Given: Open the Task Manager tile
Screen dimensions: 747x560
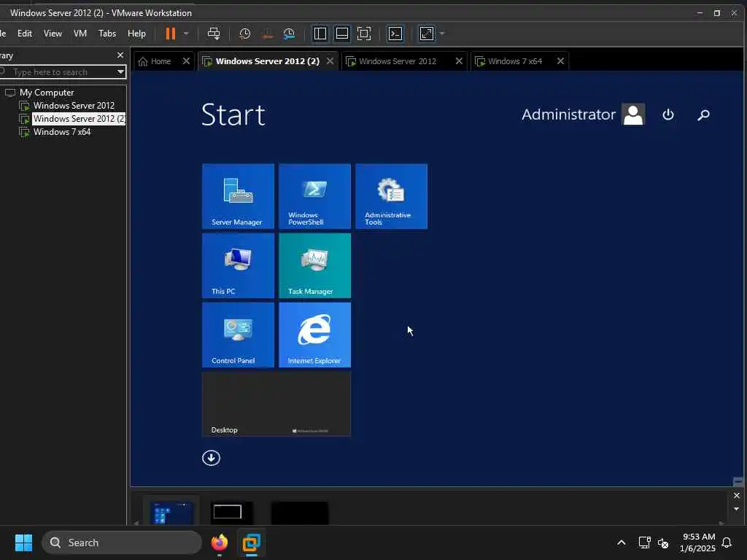Looking at the screenshot, I should click(315, 265).
